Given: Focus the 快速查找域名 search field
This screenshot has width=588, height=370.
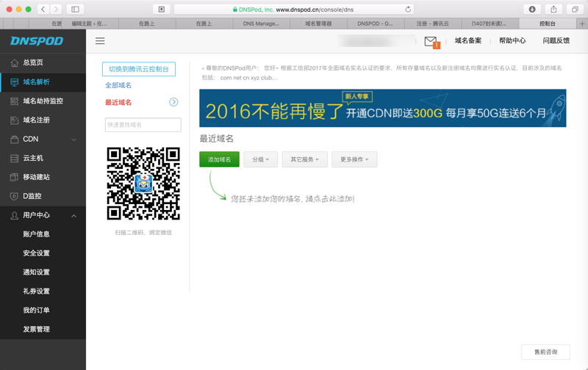Looking at the screenshot, I should [143, 125].
